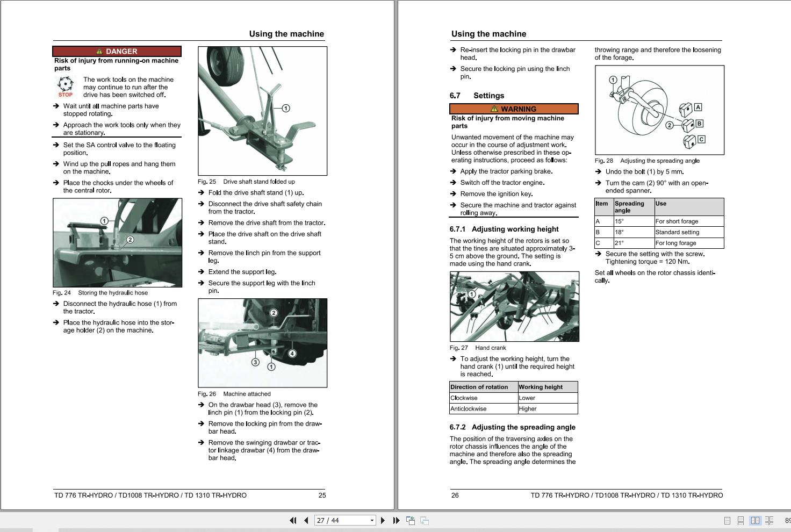Click text 'Fold the drive shaft stand (1) up.'
The height and width of the screenshot is (532, 791).
[x=256, y=193]
